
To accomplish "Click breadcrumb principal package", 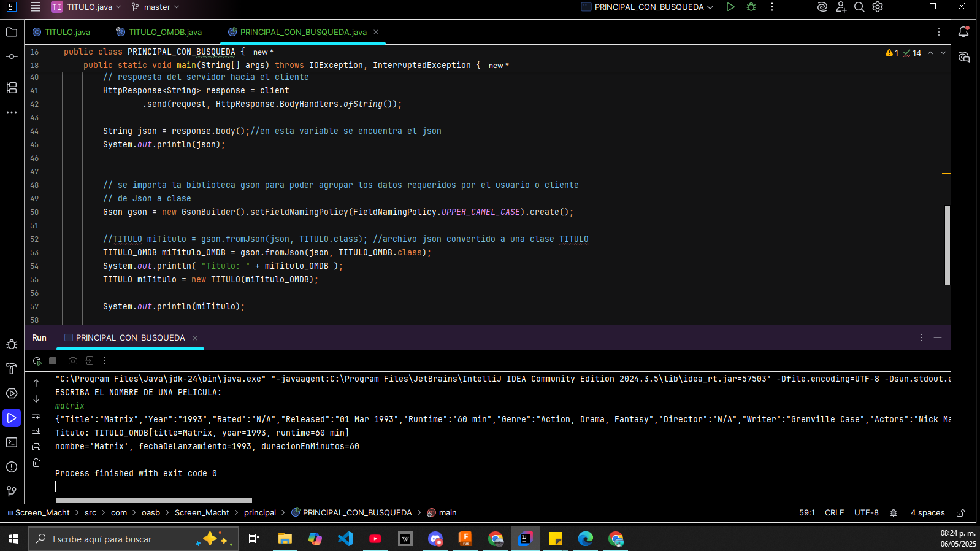I will click(260, 513).
